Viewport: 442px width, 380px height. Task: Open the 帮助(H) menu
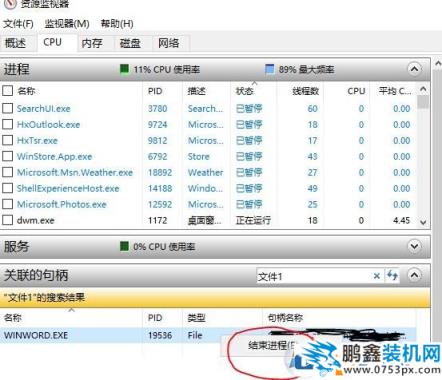(x=117, y=24)
